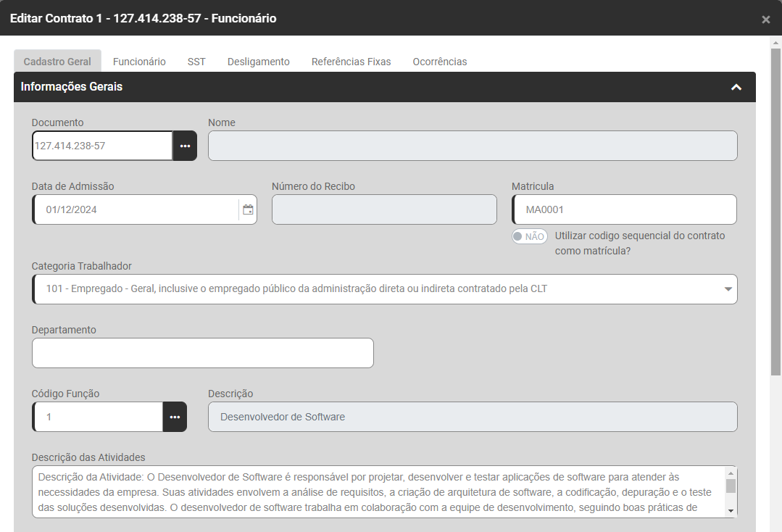Screen dimensions: 782x532
Task: Click the ellipsis lookup button beside Documento
Action: click(x=185, y=146)
